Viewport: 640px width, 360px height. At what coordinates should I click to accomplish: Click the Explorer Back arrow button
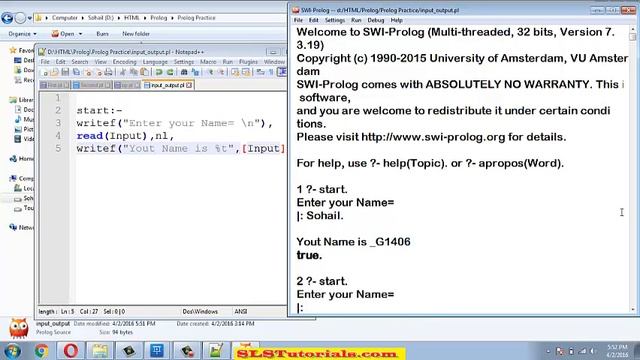click(x=7, y=18)
